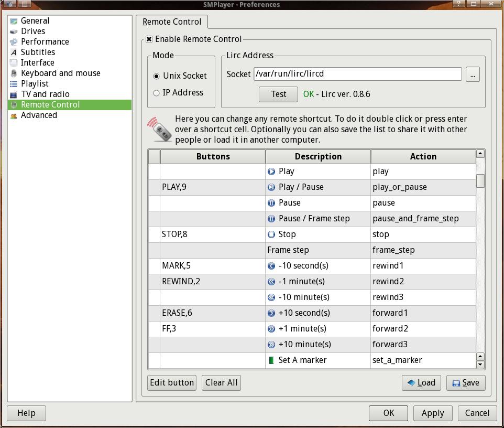Click the -1 minute(s) rewind icon

[x=271, y=282]
